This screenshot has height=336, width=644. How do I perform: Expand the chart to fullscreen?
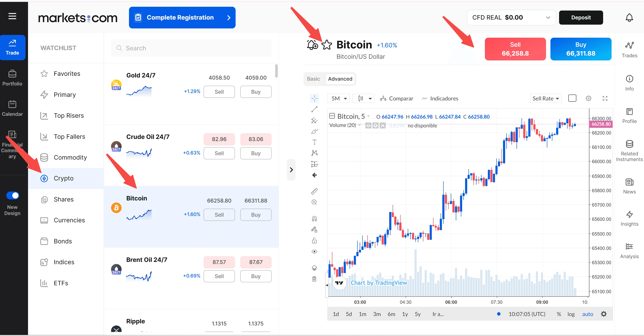point(605,98)
